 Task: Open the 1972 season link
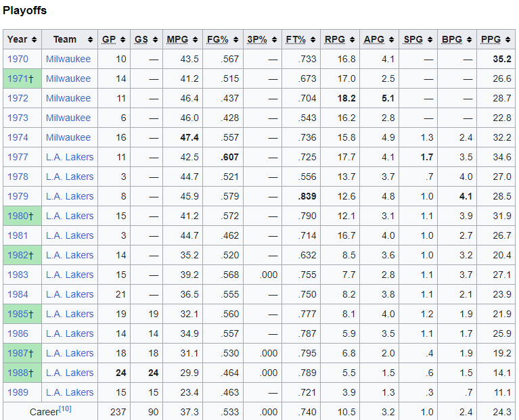pyautogui.click(x=18, y=98)
